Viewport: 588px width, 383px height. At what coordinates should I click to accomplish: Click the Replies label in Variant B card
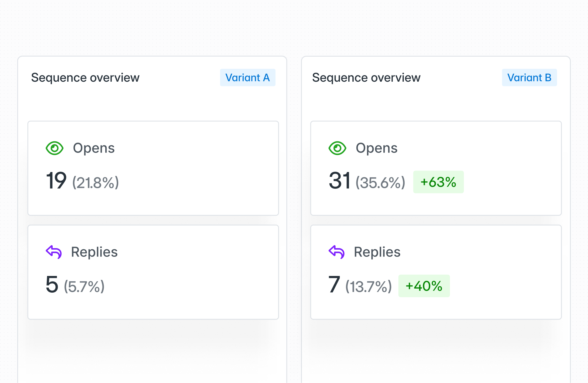[x=377, y=252]
